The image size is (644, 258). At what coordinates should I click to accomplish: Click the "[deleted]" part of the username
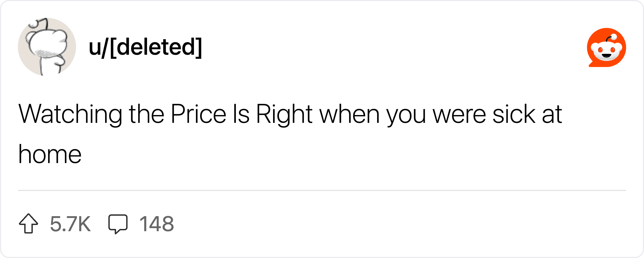click(x=156, y=47)
